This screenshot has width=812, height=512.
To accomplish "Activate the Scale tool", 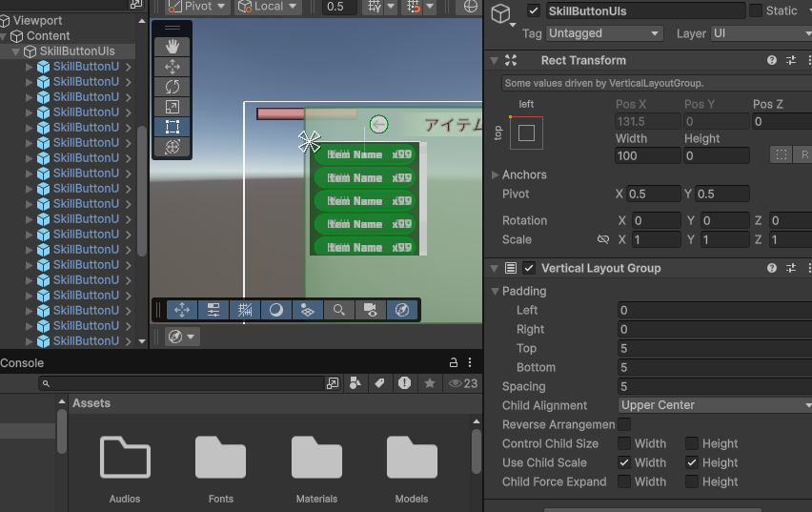I will click(x=173, y=107).
